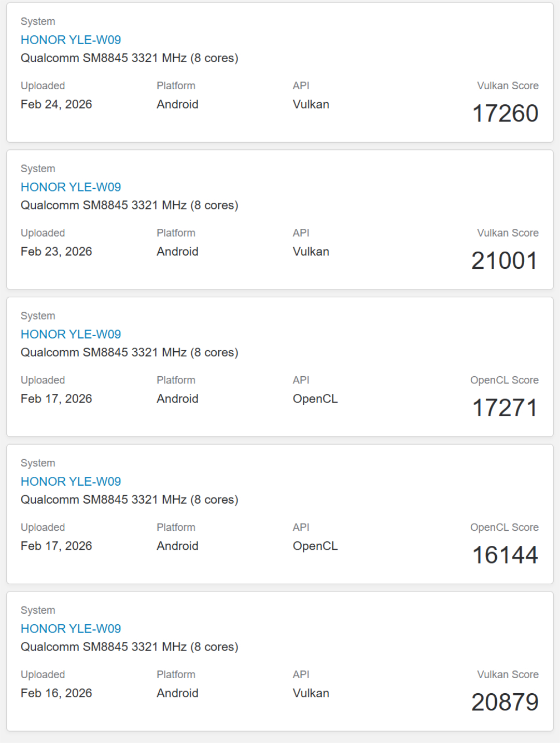This screenshot has height=743, width=560.
Task: Click Qualcomm SM8845 text in the 20879 result
Action: (x=129, y=647)
